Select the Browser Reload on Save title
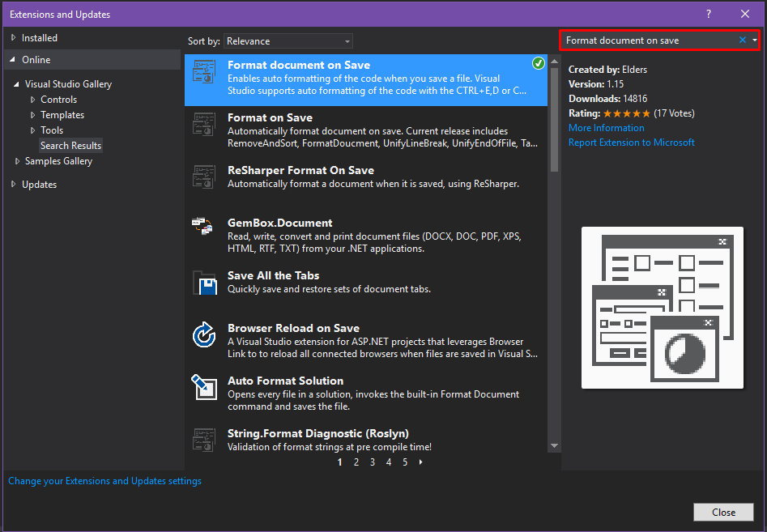767x532 pixels. pyautogui.click(x=293, y=328)
